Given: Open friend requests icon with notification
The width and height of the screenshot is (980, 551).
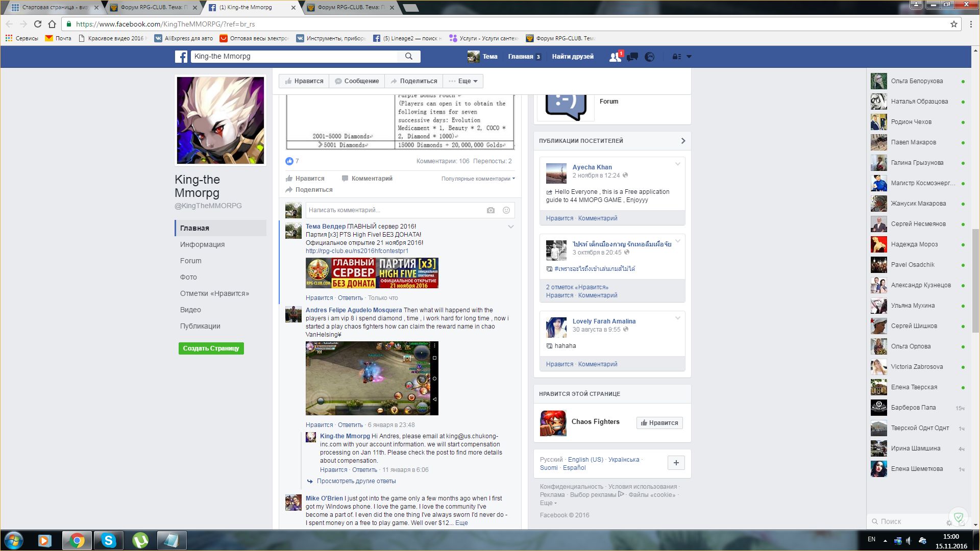Looking at the screenshot, I should pyautogui.click(x=615, y=57).
